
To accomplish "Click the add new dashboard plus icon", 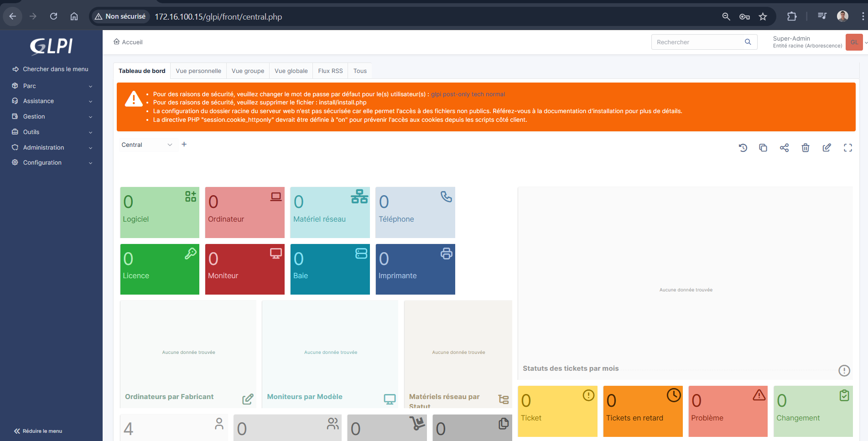I will click(x=184, y=145).
